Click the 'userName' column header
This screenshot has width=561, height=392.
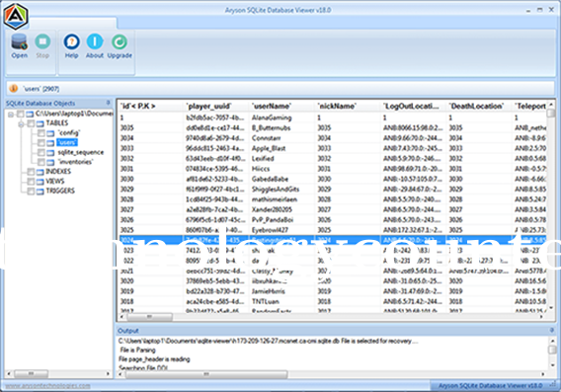pos(281,106)
